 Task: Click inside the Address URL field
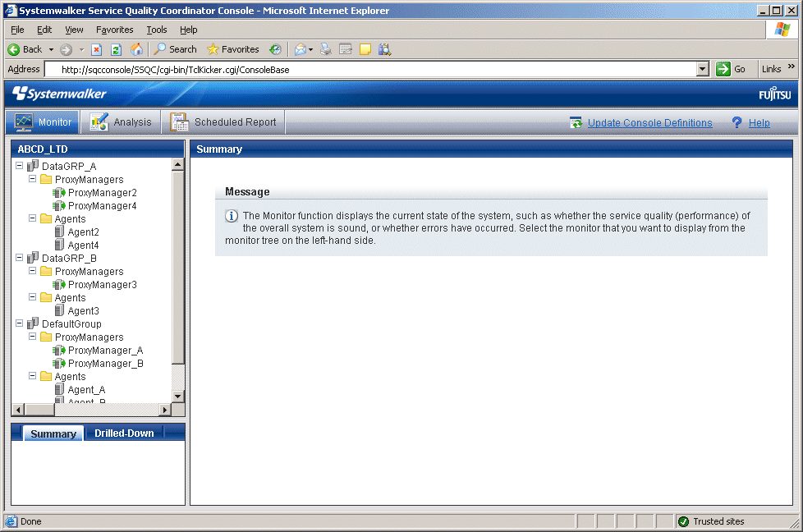click(371, 69)
